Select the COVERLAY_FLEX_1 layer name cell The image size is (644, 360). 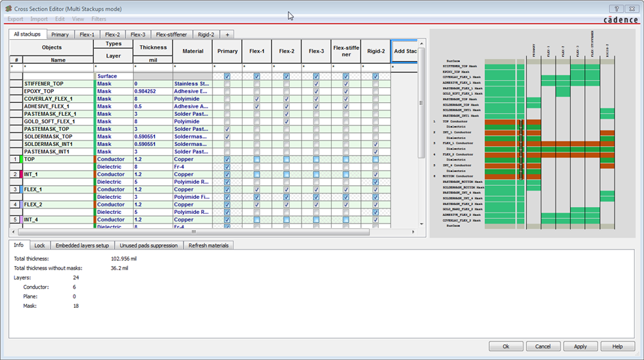[x=58, y=99]
